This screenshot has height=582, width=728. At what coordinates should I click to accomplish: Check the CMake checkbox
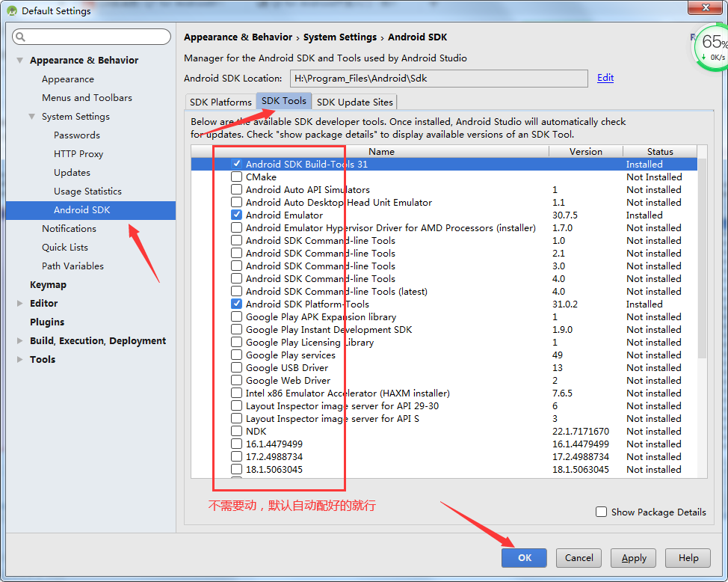tap(236, 177)
